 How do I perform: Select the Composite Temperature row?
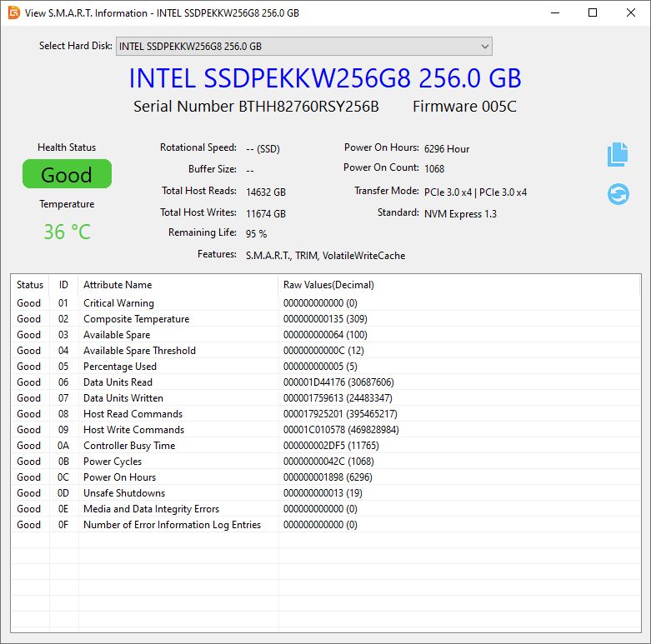(x=136, y=319)
